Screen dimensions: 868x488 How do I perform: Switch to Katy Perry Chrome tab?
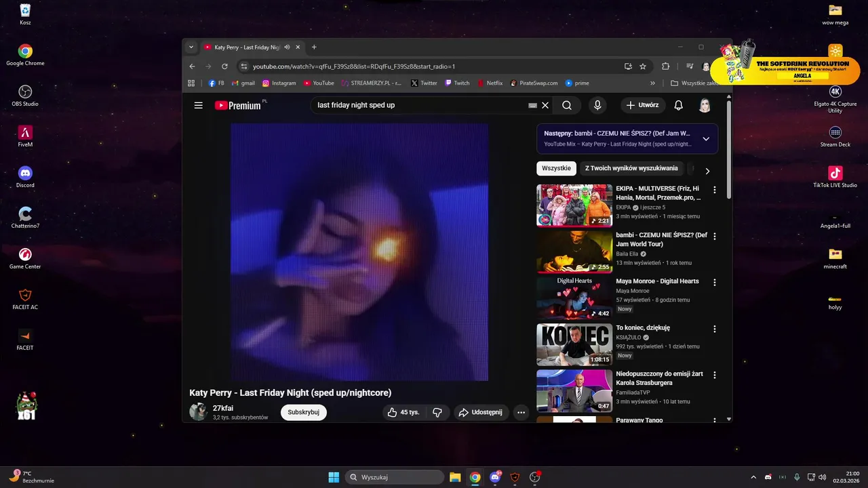click(x=252, y=47)
